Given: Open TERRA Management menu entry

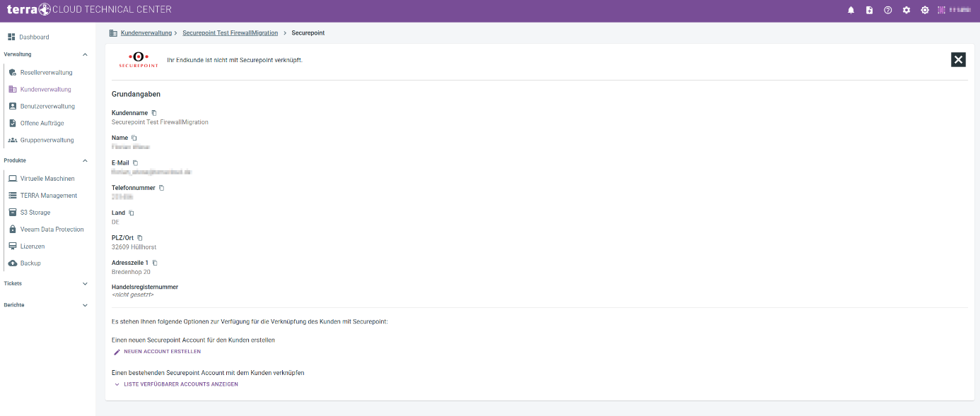Looking at the screenshot, I should pyautogui.click(x=49, y=196).
